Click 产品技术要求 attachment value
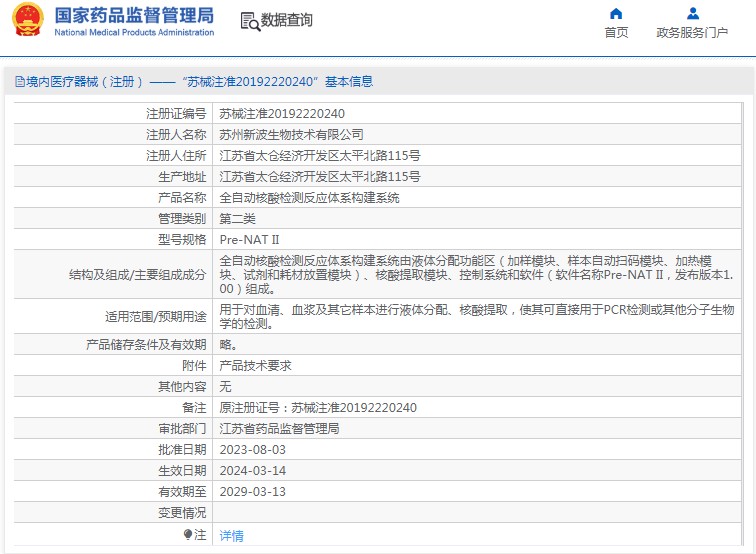This screenshot has height=554, width=756. tap(256, 365)
